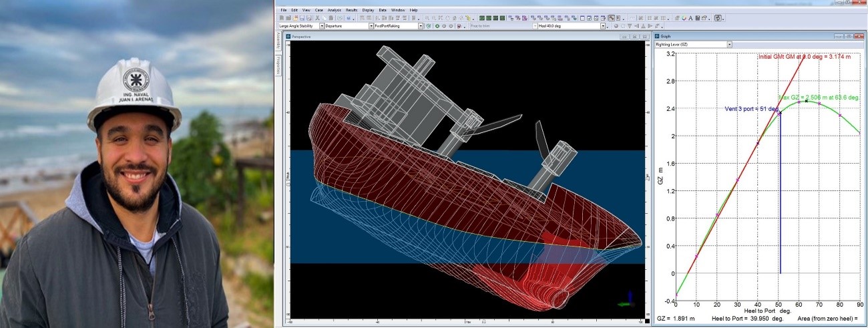The image size is (868, 328).
Task: Click the Properties side panel tab
Action: (278, 63)
